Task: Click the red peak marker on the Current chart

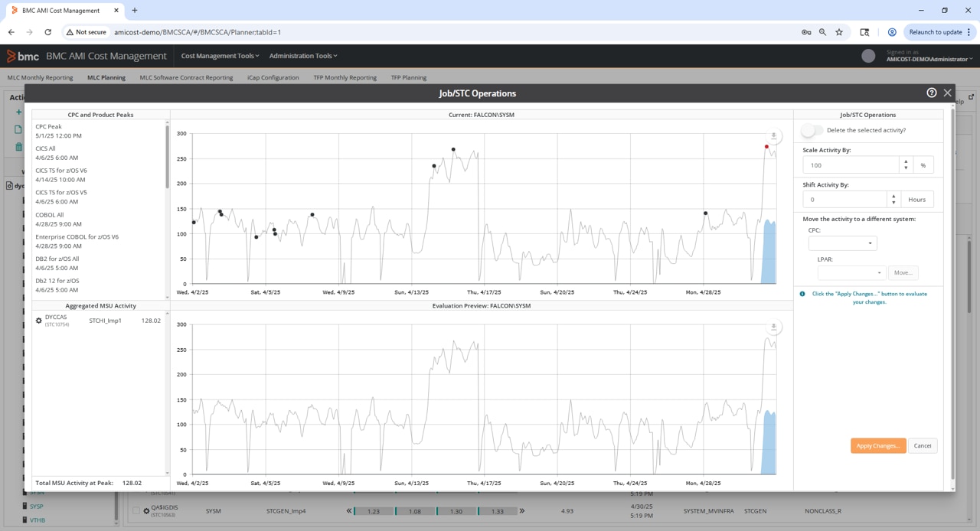Action: coord(766,146)
